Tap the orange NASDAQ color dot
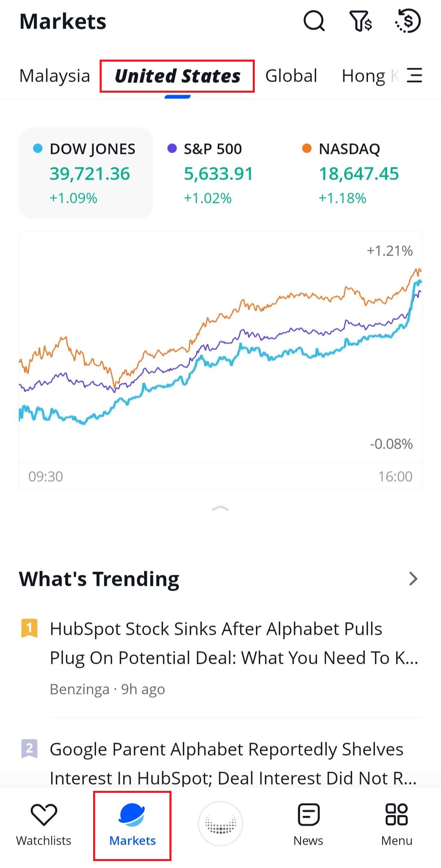 (x=307, y=149)
